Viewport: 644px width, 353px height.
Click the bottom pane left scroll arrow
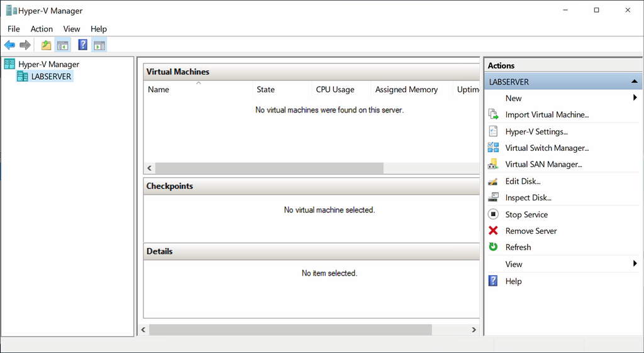143,330
